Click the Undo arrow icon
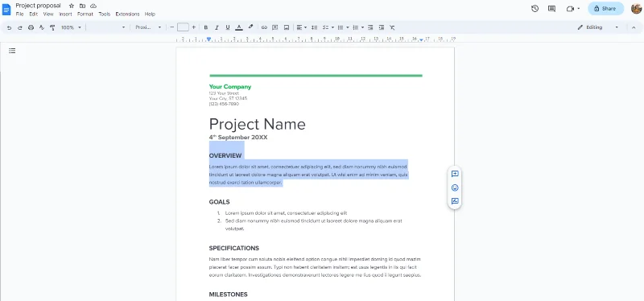Image resolution: width=644 pixels, height=301 pixels. (9, 27)
